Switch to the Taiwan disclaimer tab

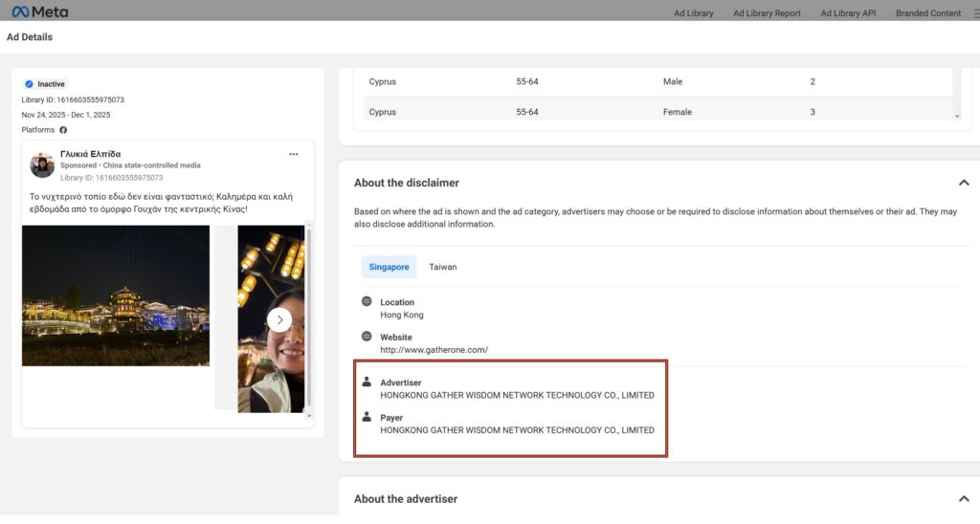tap(442, 267)
